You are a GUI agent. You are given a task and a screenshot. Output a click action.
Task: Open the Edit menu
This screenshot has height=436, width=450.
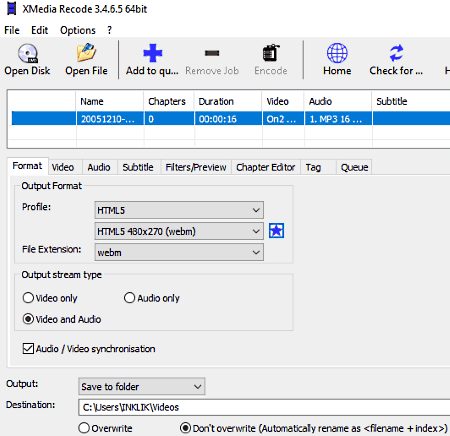(40, 30)
